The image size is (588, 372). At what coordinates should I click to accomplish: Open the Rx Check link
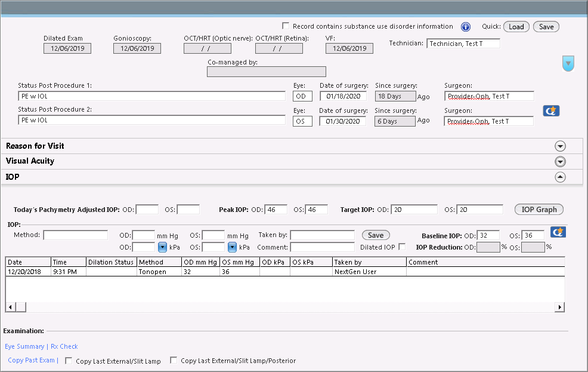point(64,346)
